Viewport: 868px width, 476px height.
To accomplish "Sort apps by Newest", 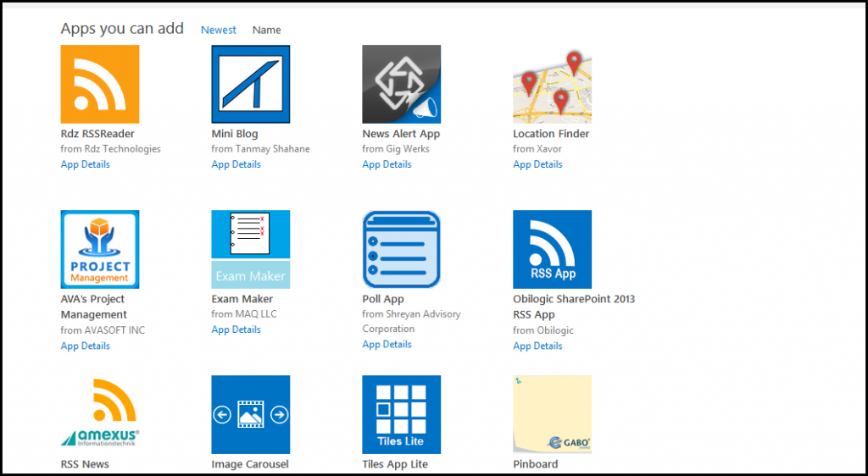I will pos(218,30).
